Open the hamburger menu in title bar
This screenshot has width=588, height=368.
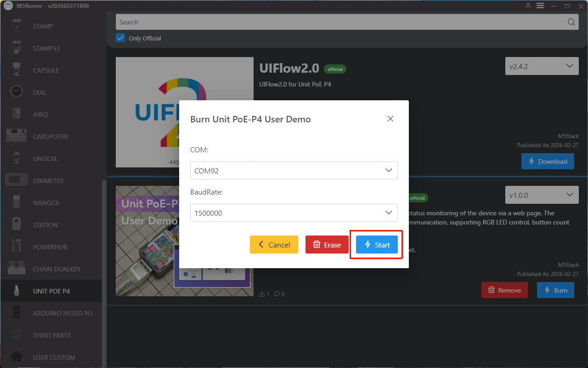(540, 6)
